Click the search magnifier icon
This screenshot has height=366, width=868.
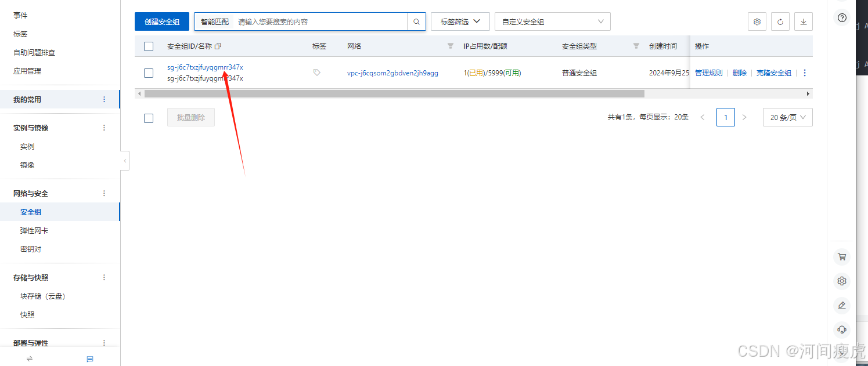click(416, 22)
